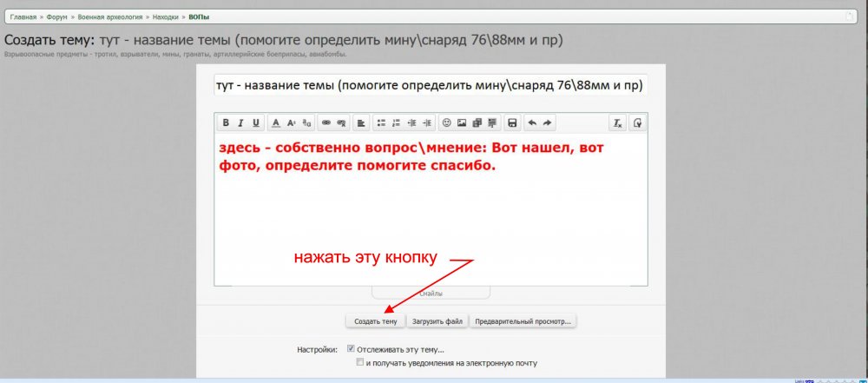Save the draft with the floppy disk icon

512,122
